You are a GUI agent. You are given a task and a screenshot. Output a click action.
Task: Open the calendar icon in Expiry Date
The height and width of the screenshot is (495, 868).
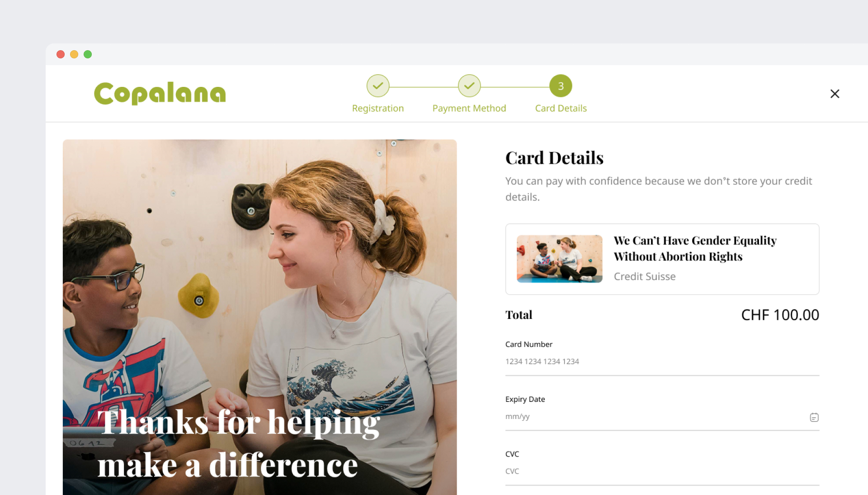tap(814, 417)
